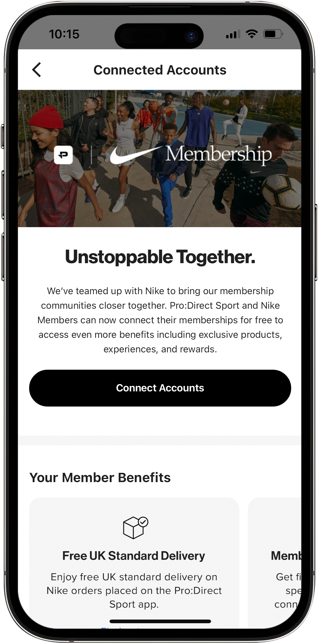This screenshot has height=644, width=318.
Task: Tap the Wi-Fi status icon
Action: pos(252,34)
